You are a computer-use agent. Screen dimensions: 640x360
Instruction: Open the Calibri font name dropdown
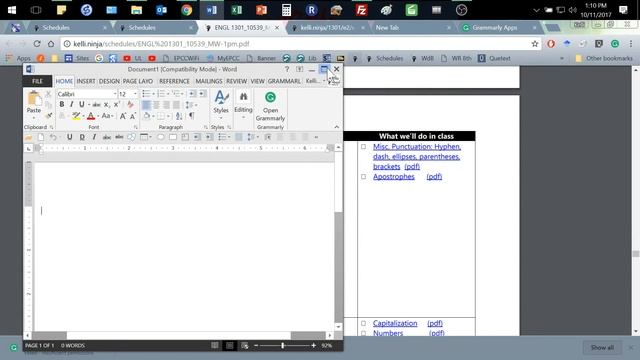[115, 94]
